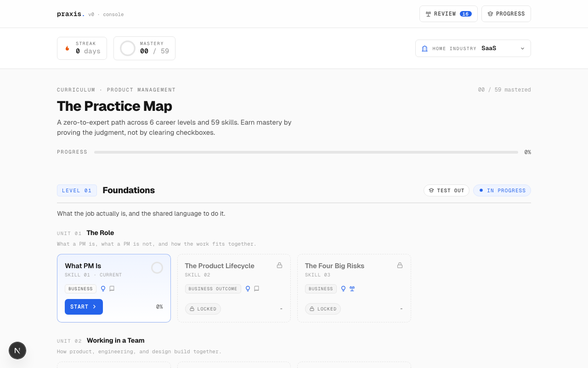
Task: Click the In Progress status badge
Action: coord(502,190)
